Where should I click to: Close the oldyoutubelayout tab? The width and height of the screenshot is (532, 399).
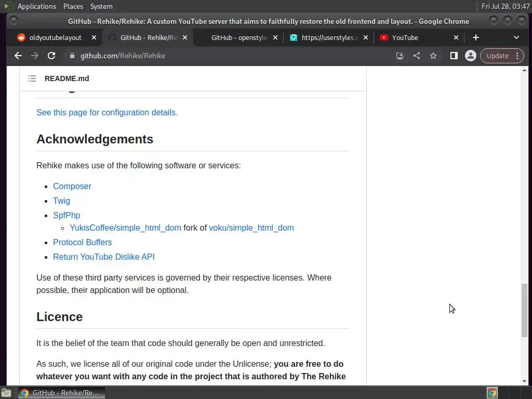click(x=94, y=37)
